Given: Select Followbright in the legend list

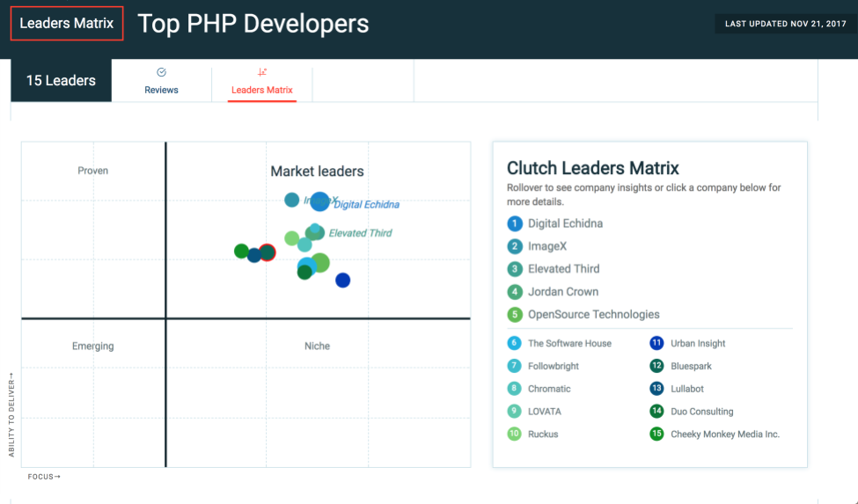Looking at the screenshot, I should coord(554,366).
